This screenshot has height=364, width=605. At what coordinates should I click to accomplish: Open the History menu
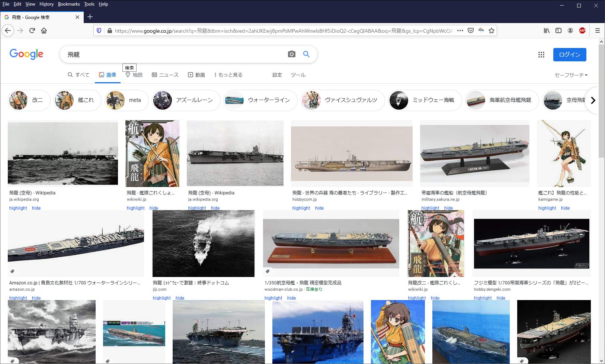coord(47,4)
